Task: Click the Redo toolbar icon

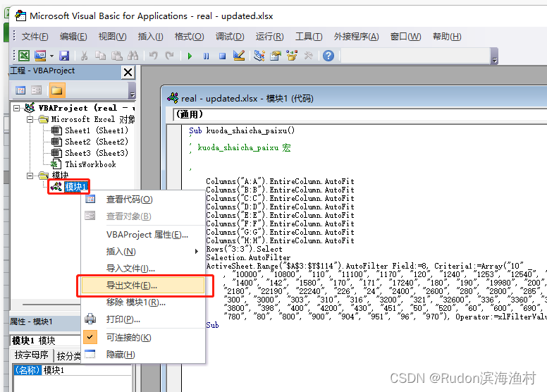Action: click(x=170, y=56)
